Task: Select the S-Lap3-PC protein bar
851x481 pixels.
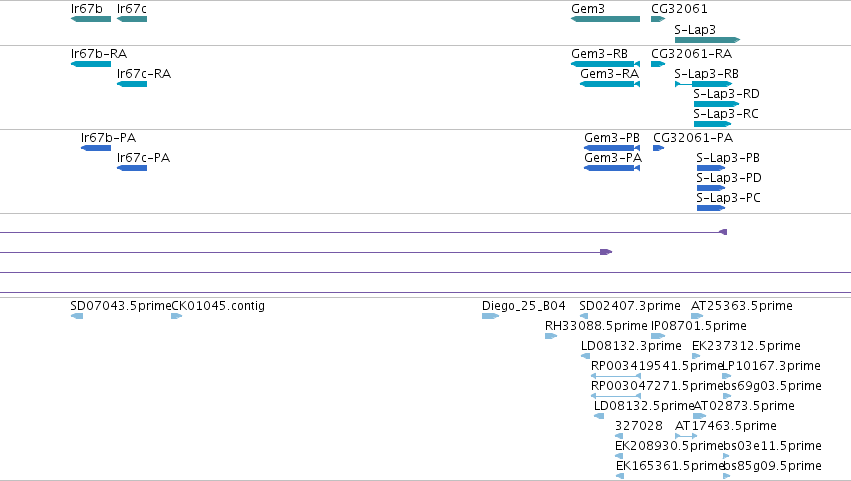Action: coord(710,208)
